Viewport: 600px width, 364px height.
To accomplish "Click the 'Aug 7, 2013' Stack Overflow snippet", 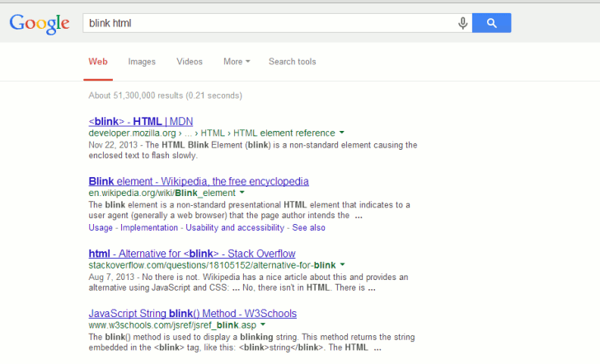I will (248, 282).
